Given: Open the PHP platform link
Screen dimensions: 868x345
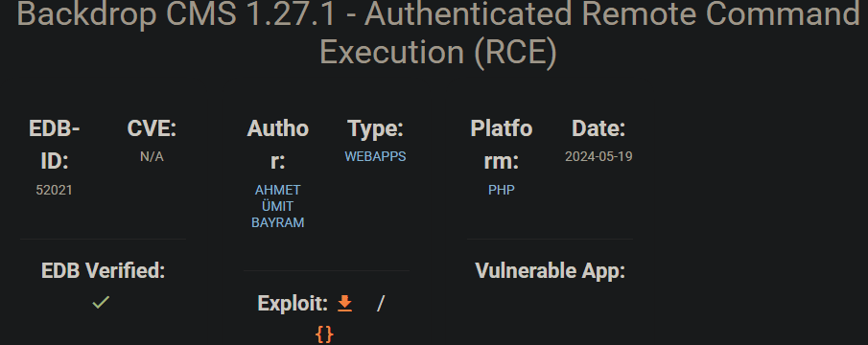Looking at the screenshot, I should (x=502, y=190).
